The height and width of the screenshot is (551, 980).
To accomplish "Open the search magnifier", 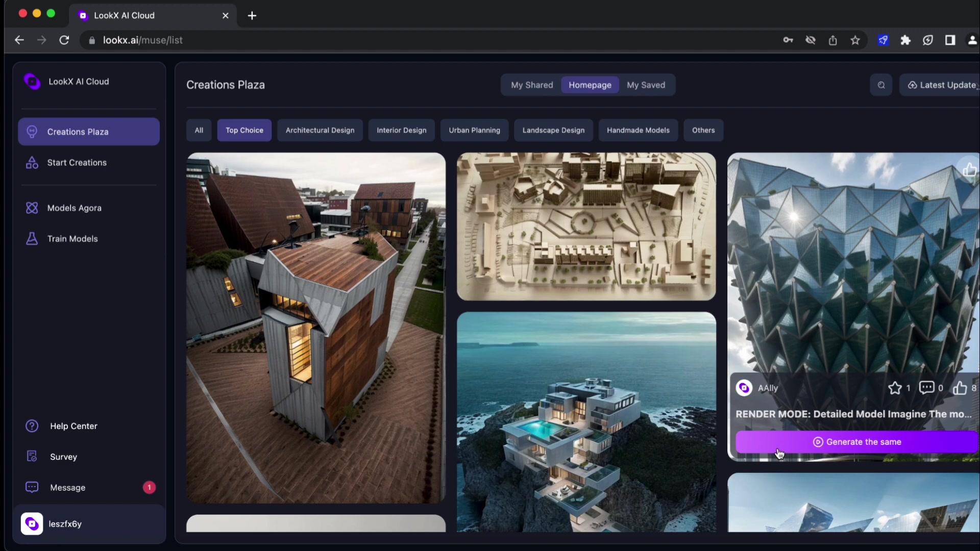I will (881, 85).
